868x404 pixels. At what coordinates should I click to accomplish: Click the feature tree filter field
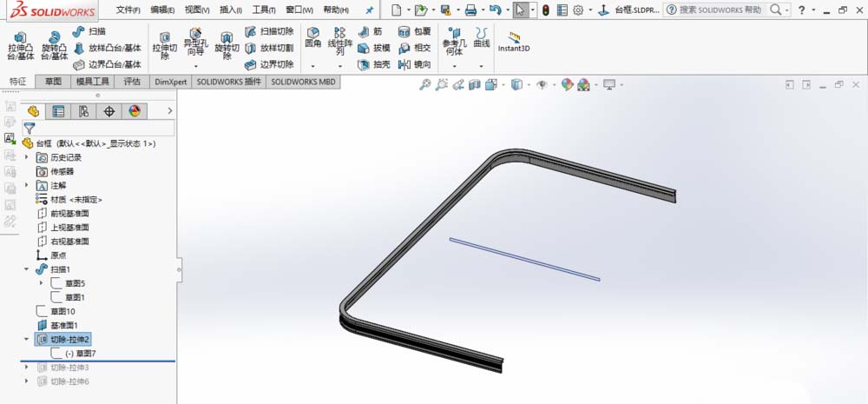click(99, 129)
